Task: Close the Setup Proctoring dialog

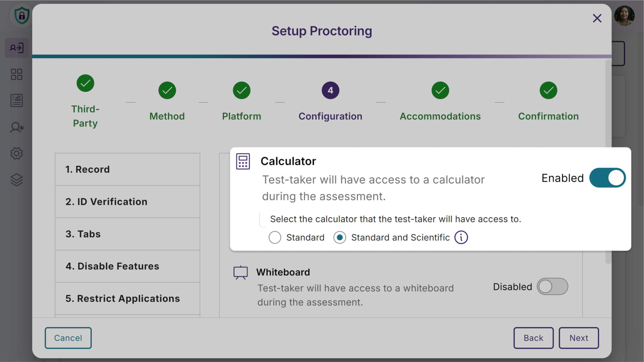Action: pos(597,18)
